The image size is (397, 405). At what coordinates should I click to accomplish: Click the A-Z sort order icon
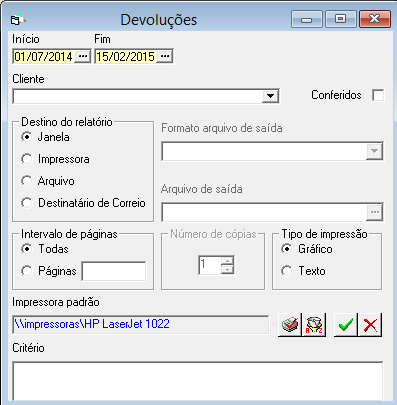[314, 324]
